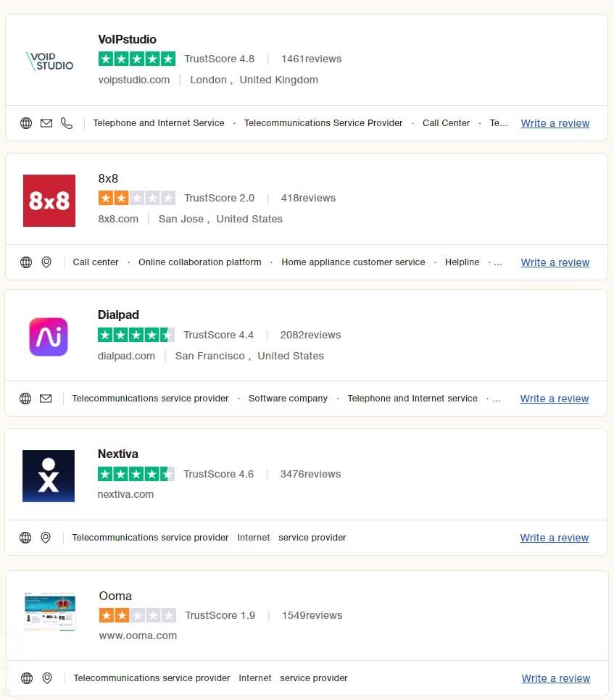This screenshot has width=614, height=700.
Task: Click Ooma's website preview thumbnail
Action: coord(49,612)
